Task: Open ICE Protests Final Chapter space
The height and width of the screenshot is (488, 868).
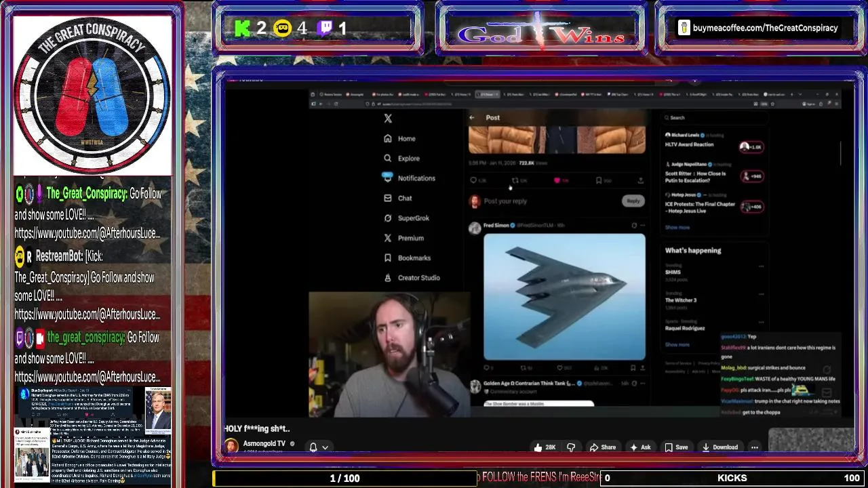Action: pyautogui.click(x=700, y=207)
